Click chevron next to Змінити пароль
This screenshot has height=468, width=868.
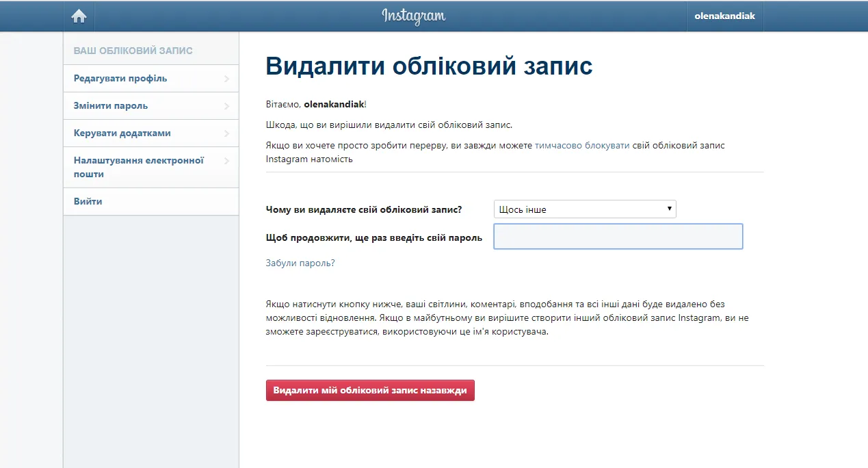tap(226, 106)
